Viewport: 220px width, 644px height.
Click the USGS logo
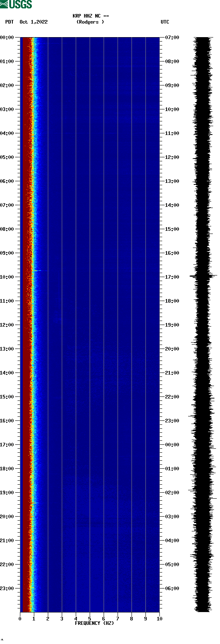point(16,4)
